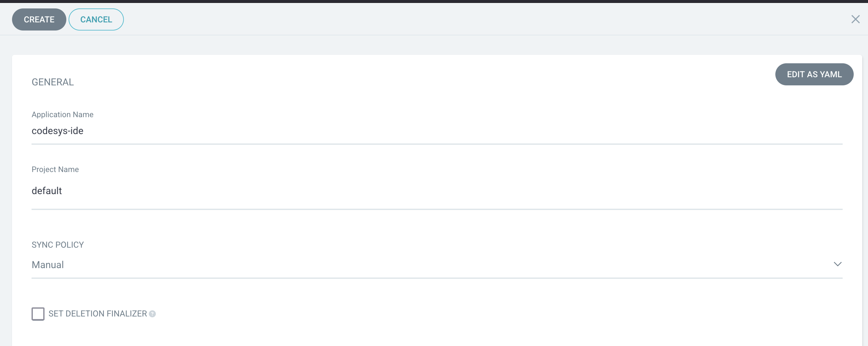
Task: Click the GENERAL section heading
Action: coord(53,82)
